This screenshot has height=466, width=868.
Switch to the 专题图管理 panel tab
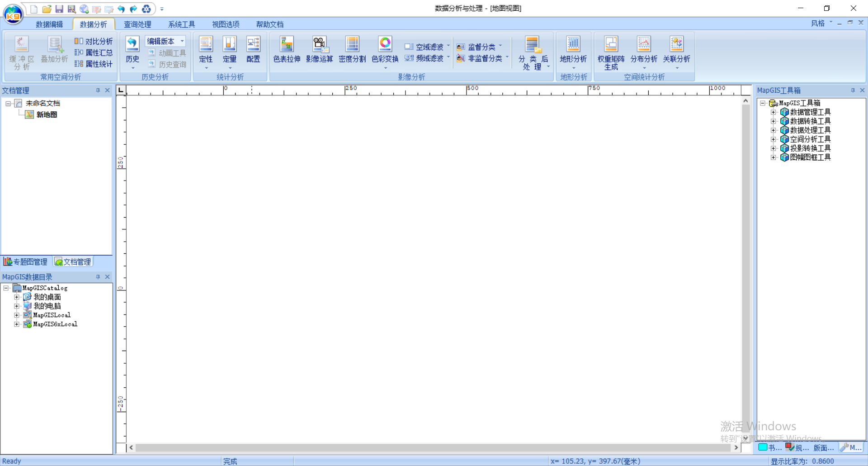click(26, 262)
